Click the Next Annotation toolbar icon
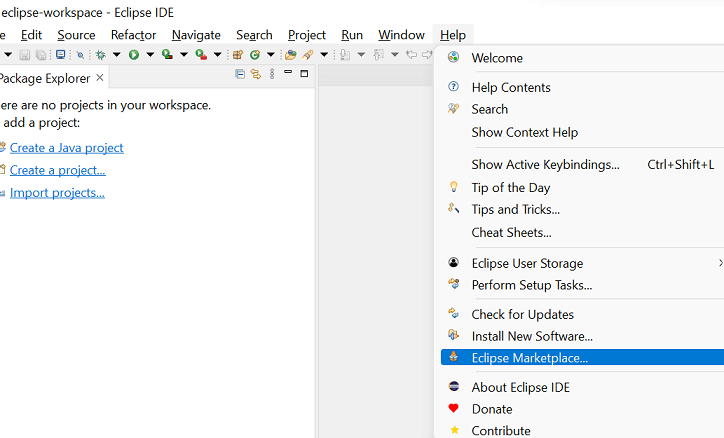724x438 pixels. pos(345,55)
